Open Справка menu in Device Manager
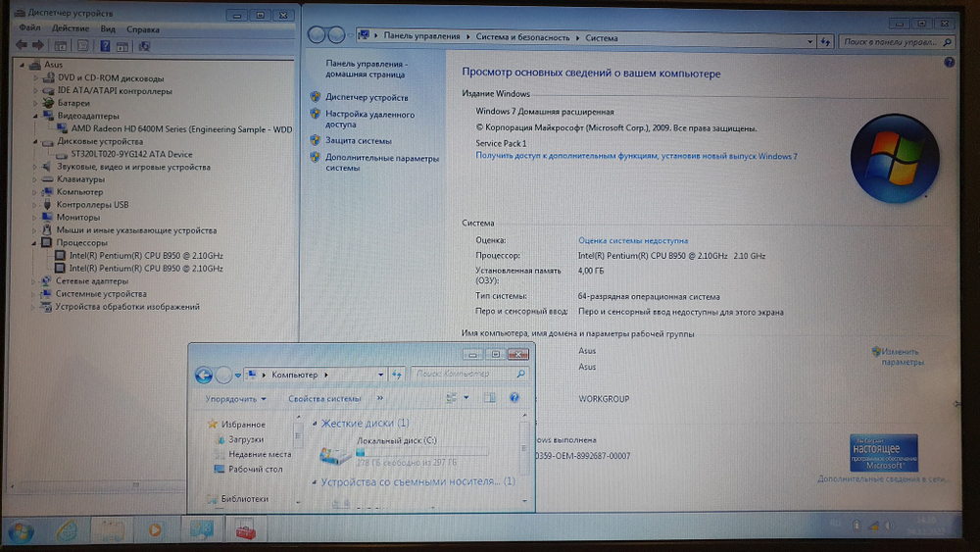 pyautogui.click(x=142, y=29)
